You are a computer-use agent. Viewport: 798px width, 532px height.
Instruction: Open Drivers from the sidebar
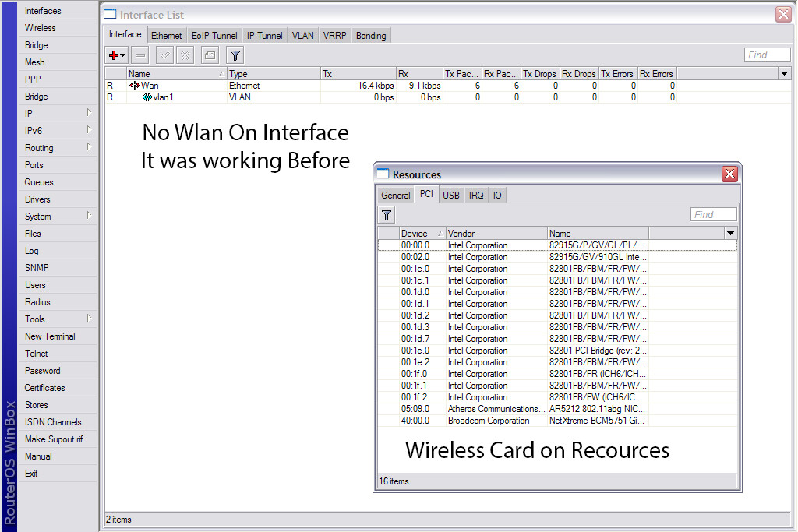point(58,199)
